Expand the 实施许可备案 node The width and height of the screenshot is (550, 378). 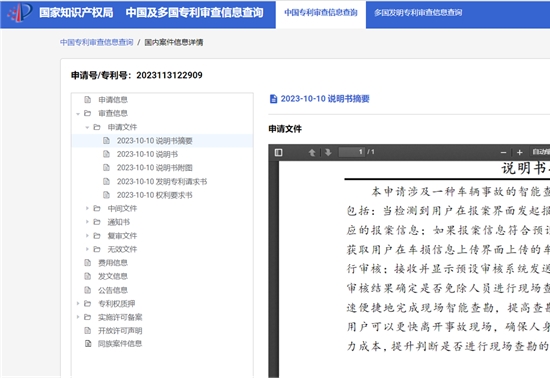78,317
